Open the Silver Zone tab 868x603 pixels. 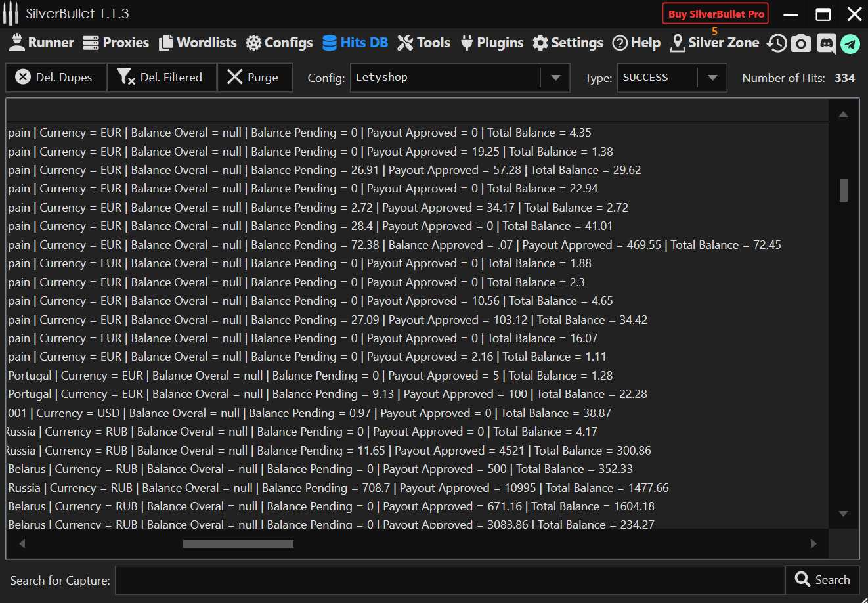coord(714,43)
